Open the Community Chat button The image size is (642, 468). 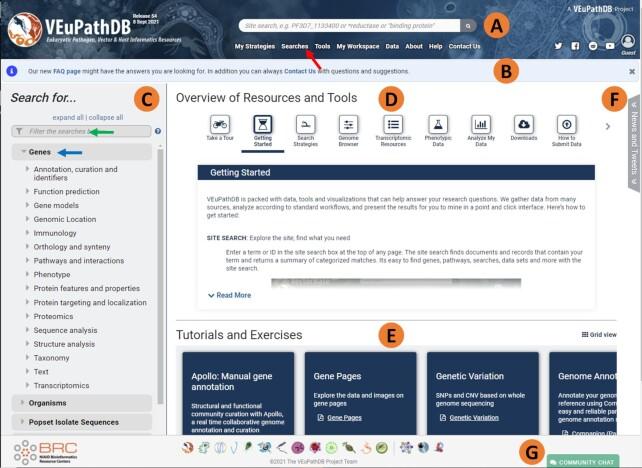(583, 460)
